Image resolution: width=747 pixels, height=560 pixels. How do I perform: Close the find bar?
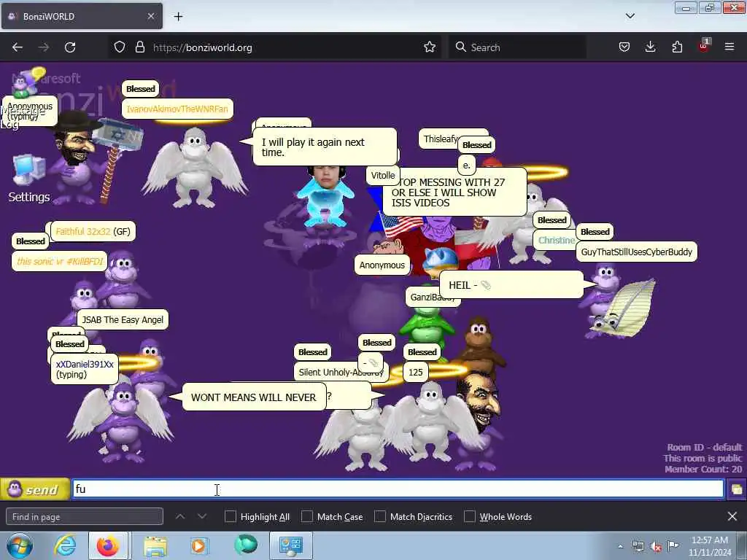coord(732,517)
